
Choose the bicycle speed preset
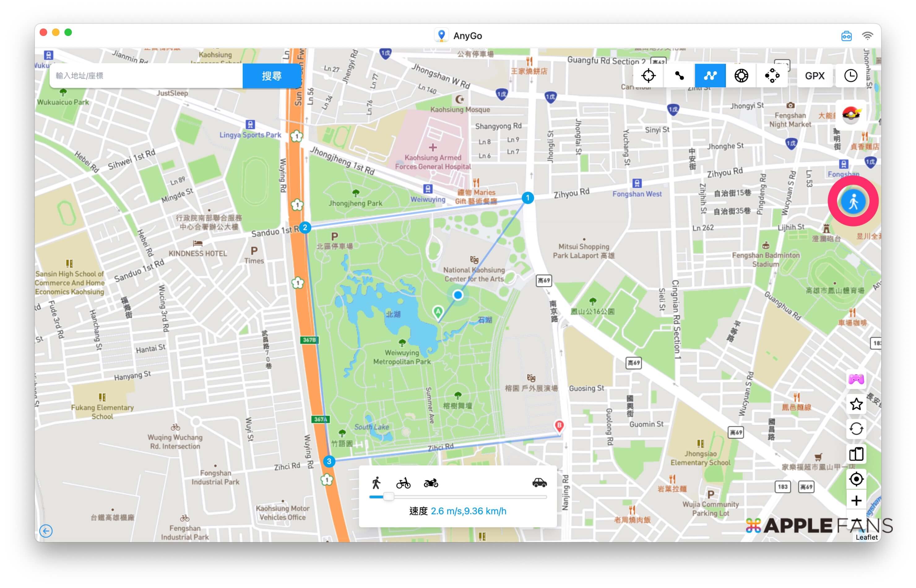click(x=403, y=483)
